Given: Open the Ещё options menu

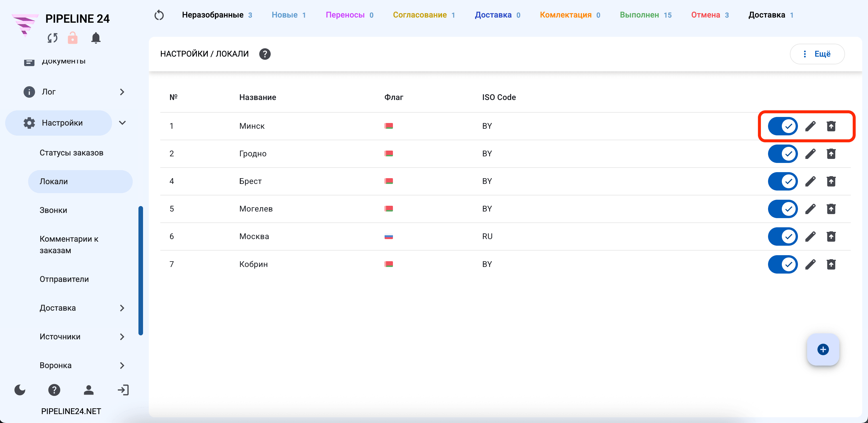Looking at the screenshot, I should (x=817, y=54).
